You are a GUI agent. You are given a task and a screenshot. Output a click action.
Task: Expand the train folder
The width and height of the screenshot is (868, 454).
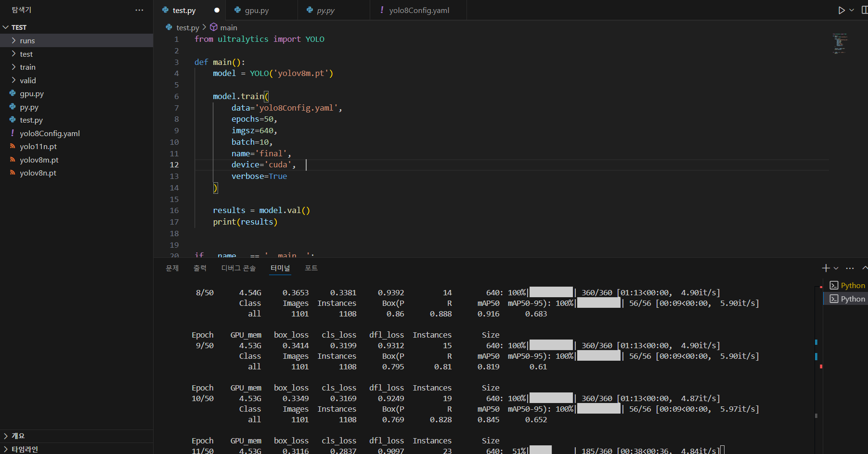[x=27, y=67]
